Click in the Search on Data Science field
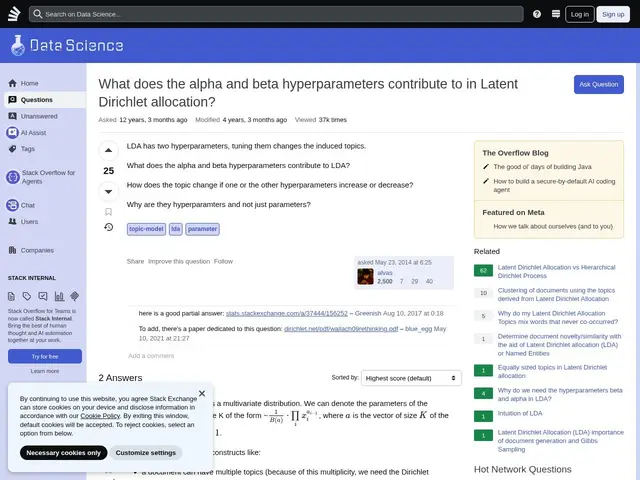 (x=276, y=14)
